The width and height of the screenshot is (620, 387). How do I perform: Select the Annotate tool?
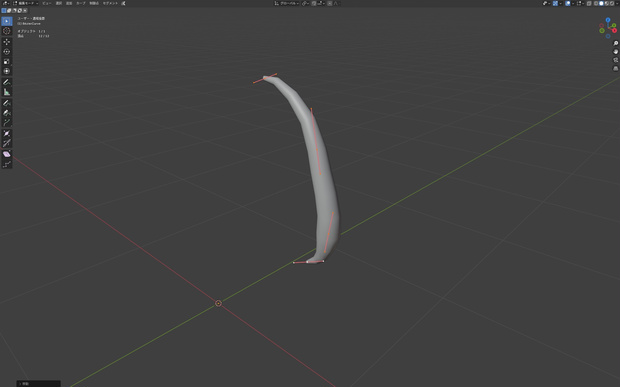pos(7,82)
